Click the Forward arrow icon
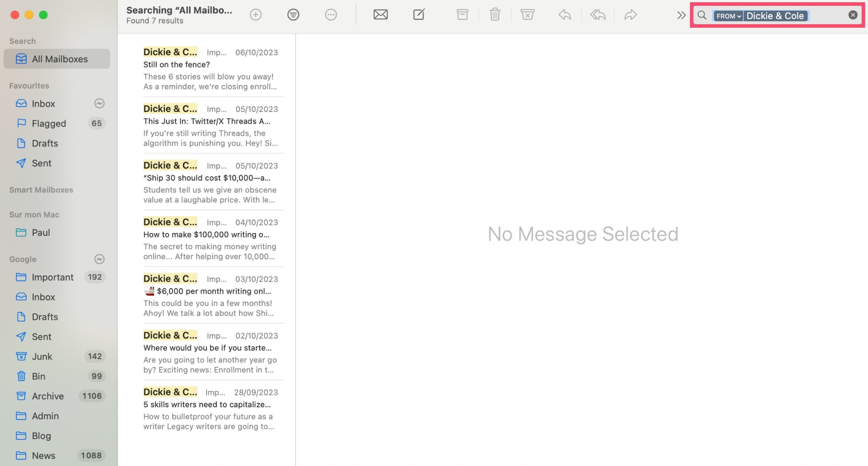Viewport: 868px width, 466px height. point(630,15)
